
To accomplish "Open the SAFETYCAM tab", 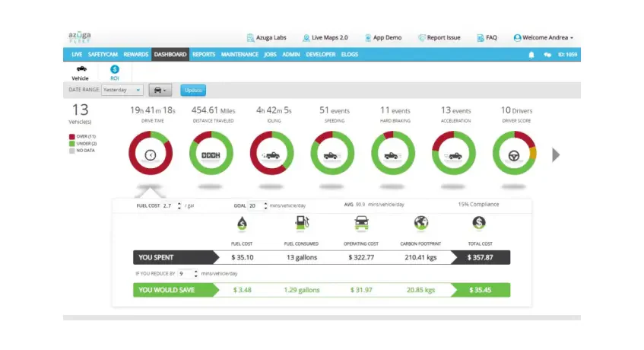I will point(103,54).
